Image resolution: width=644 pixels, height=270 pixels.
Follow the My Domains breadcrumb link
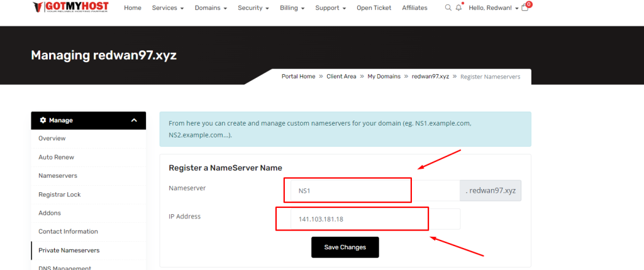384,77
